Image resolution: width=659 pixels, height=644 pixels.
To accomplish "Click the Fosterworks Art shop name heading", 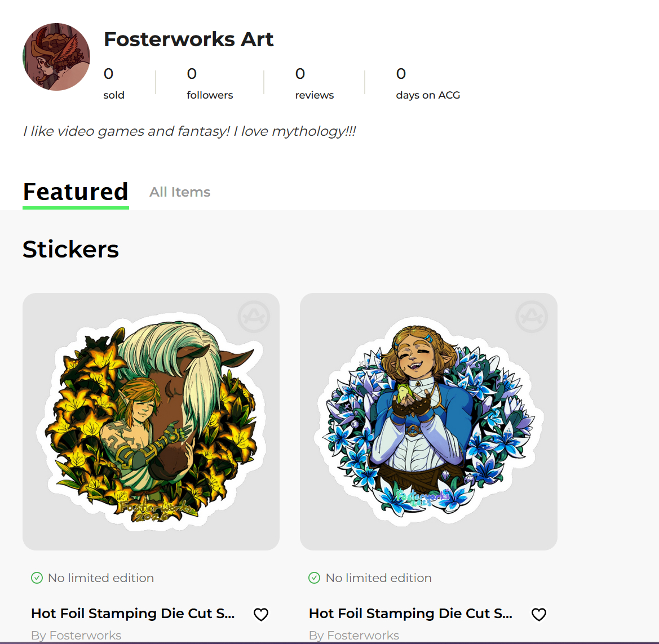I will pyautogui.click(x=189, y=39).
